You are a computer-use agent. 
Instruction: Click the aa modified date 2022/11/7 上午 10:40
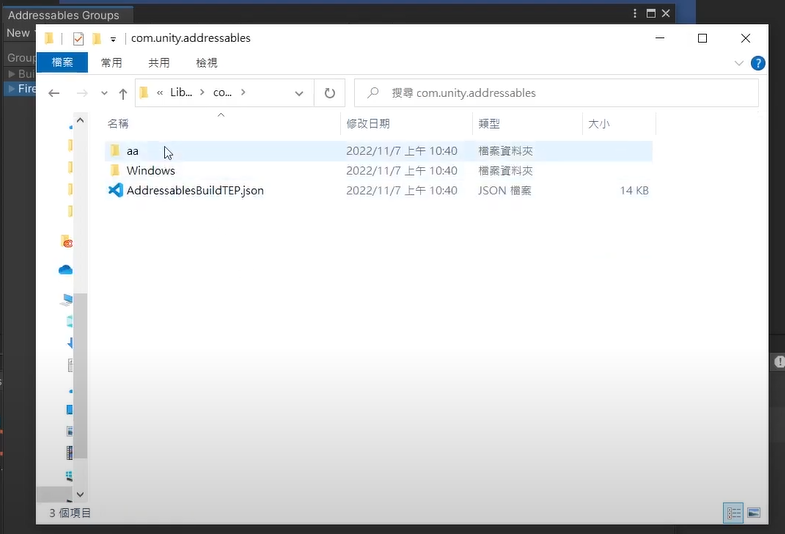(402, 151)
